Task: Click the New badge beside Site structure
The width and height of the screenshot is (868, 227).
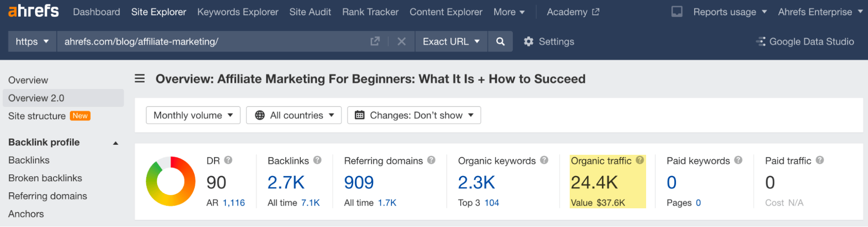Action: (x=80, y=116)
